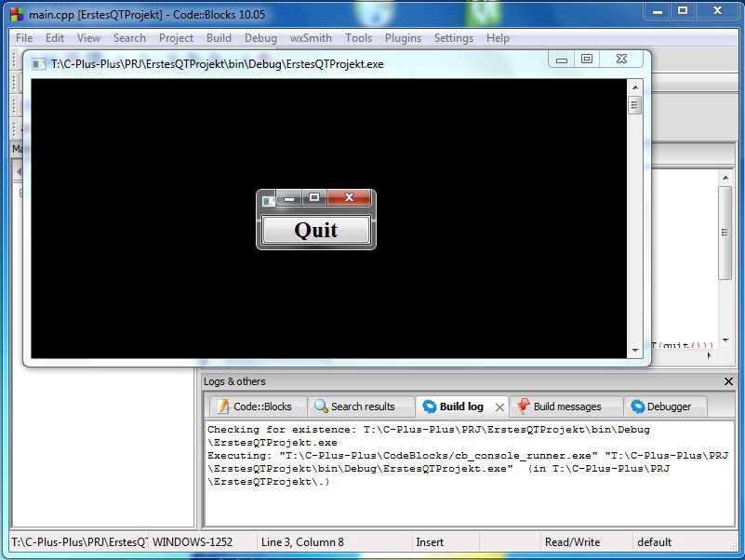Click the Build log gear icon
The image size is (745, 560).
[x=430, y=407]
